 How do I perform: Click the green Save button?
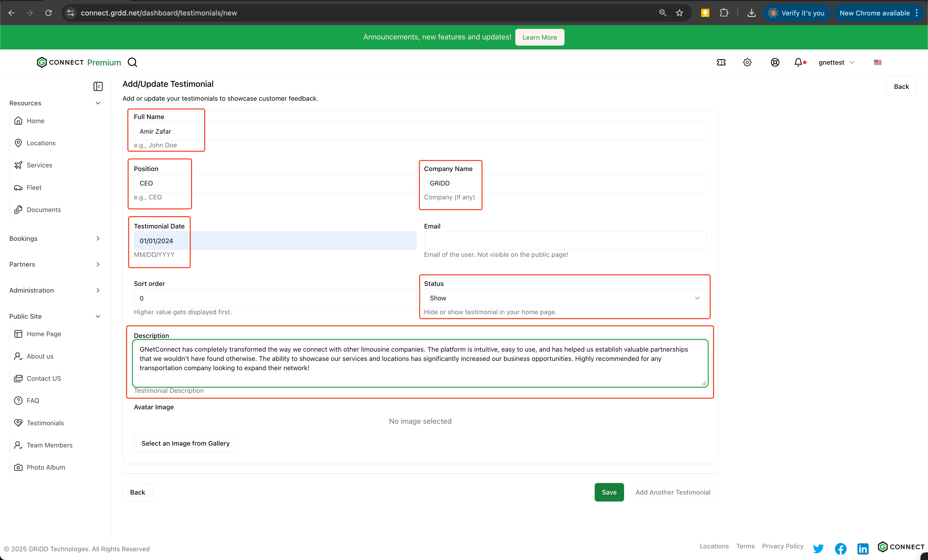point(609,492)
